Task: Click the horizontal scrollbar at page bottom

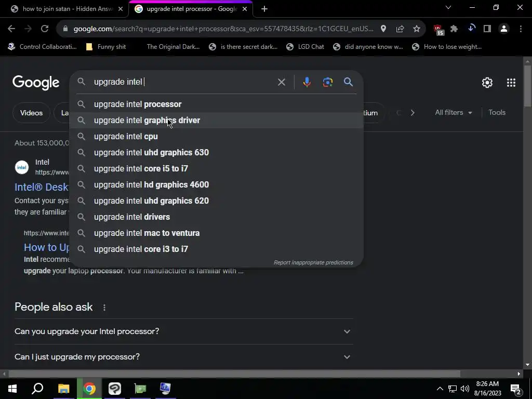Action: [234, 374]
